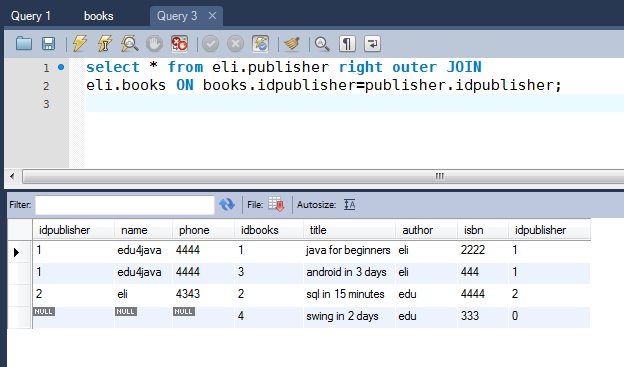Click NULL cell in phone column
The width and height of the screenshot is (624, 367).
tap(203, 317)
